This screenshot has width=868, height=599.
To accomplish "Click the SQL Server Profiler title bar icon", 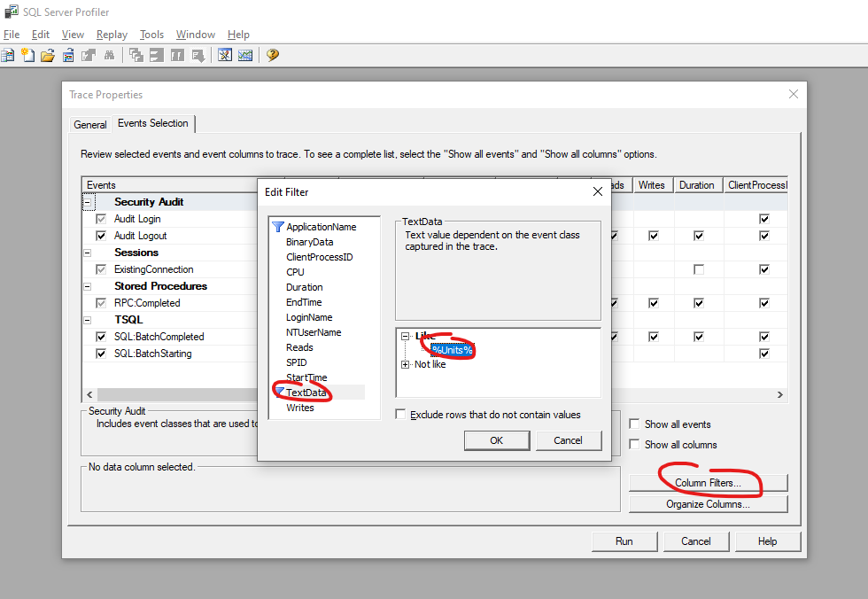I will pos(11,12).
